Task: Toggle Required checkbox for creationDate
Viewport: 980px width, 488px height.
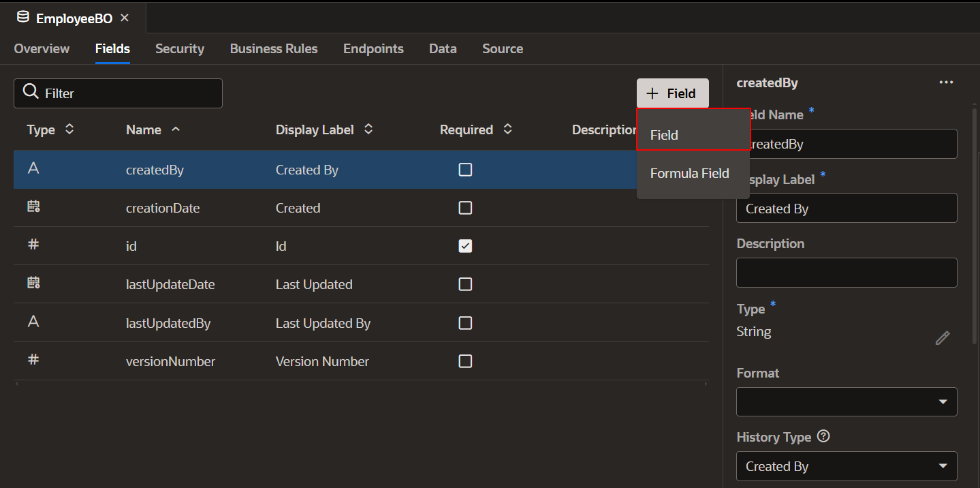Action: click(465, 208)
